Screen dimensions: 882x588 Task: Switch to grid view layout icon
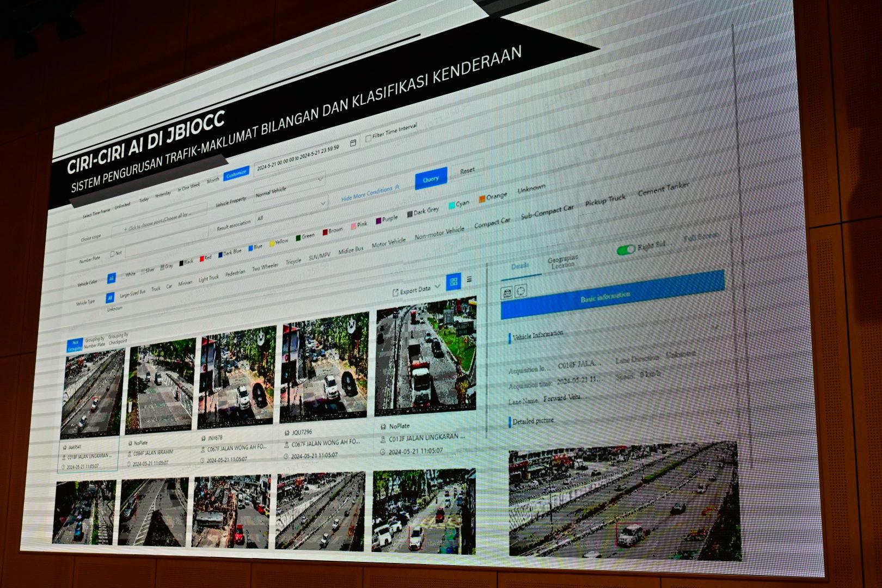coord(454,281)
